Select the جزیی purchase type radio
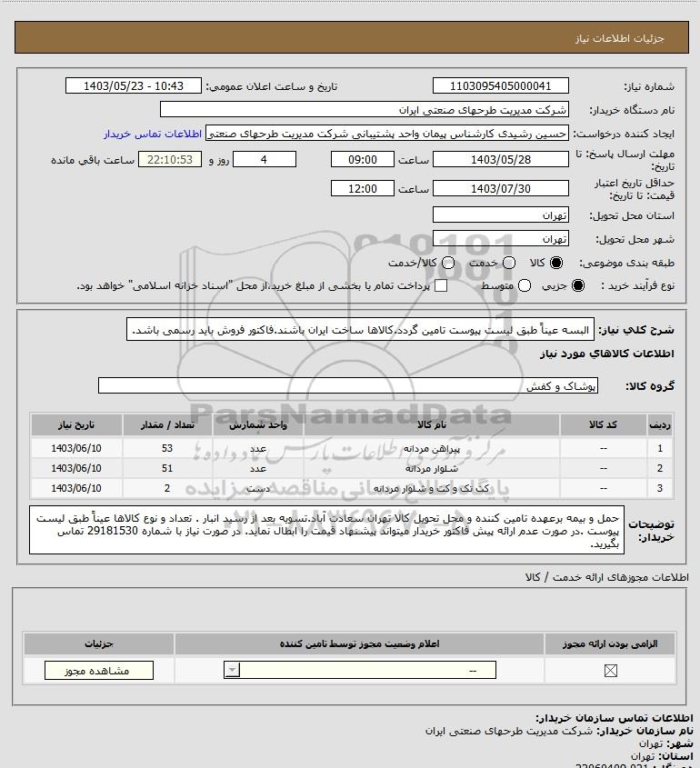 point(578,285)
